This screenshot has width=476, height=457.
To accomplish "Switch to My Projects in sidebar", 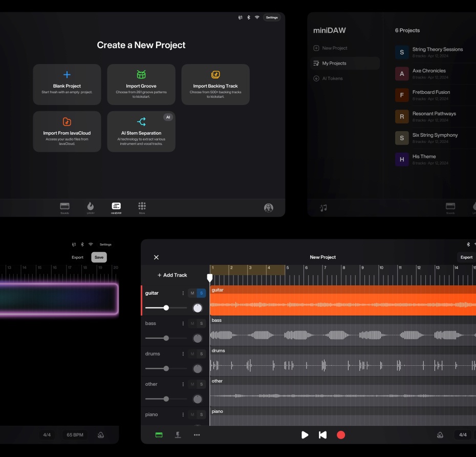I will (334, 64).
